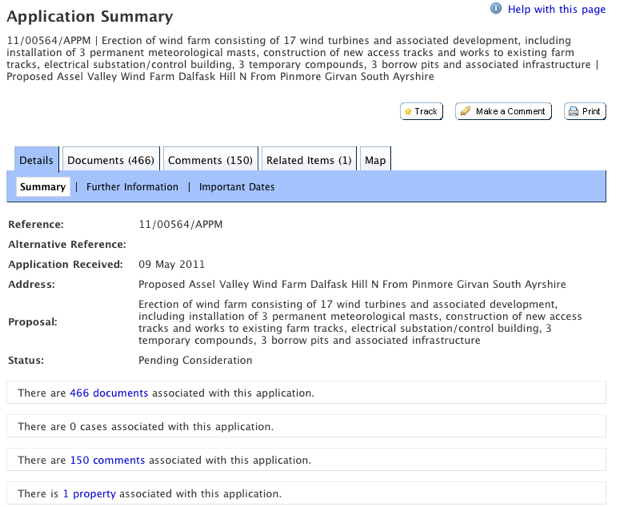Switch to the Documents (466) tab
The width and height of the screenshot is (624, 507).
coord(111,160)
